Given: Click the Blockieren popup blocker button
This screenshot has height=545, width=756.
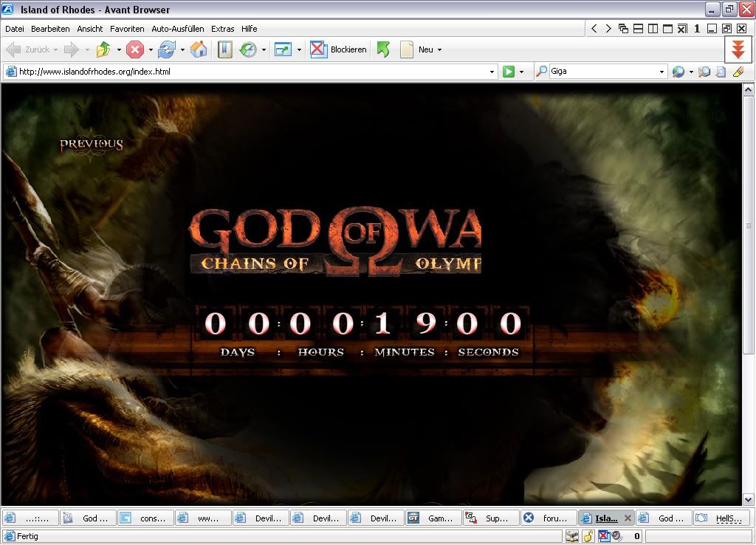Looking at the screenshot, I should tap(338, 49).
